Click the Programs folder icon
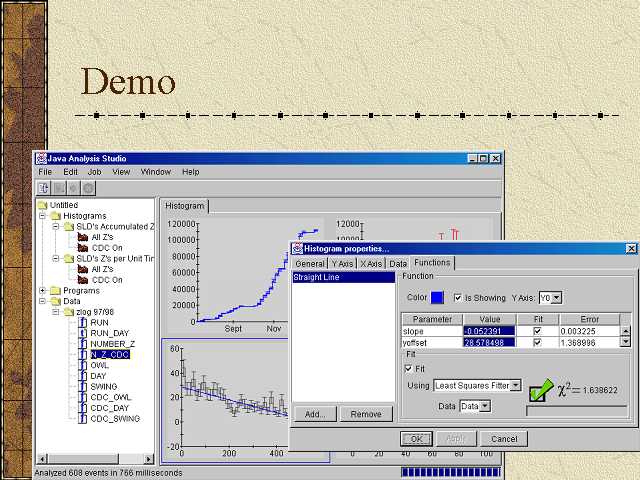The width and height of the screenshot is (640, 480). pos(55,291)
